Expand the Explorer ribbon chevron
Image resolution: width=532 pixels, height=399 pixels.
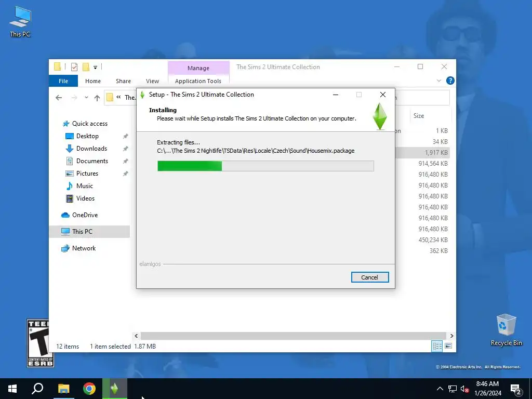click(x=438, y=81)
